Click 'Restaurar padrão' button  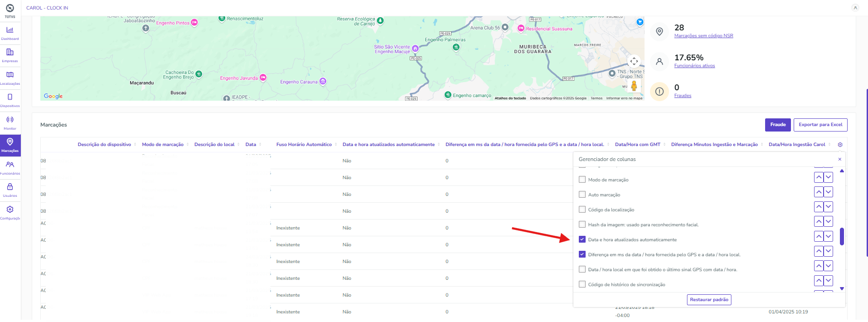point(709,300)
